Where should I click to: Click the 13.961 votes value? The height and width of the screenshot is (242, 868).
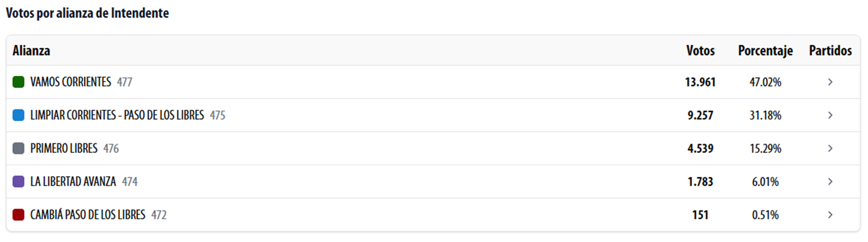pyautogui.click(x=700, y=82)
